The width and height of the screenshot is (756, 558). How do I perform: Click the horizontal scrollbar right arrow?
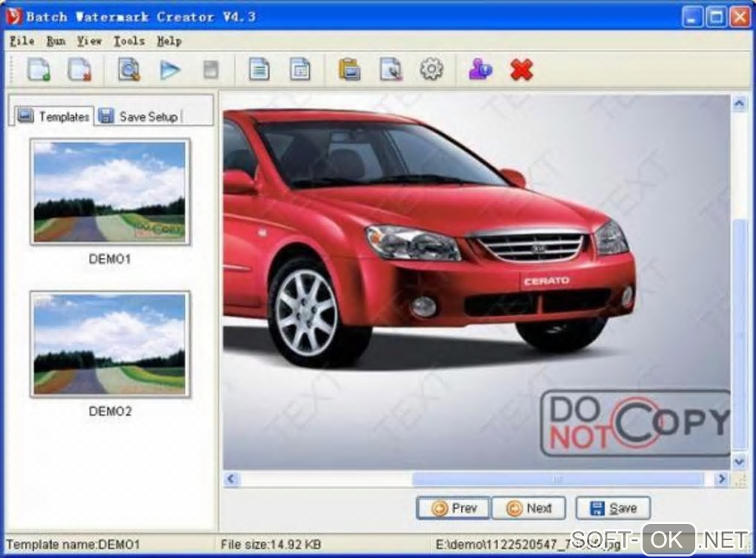(x=721, y=479)
